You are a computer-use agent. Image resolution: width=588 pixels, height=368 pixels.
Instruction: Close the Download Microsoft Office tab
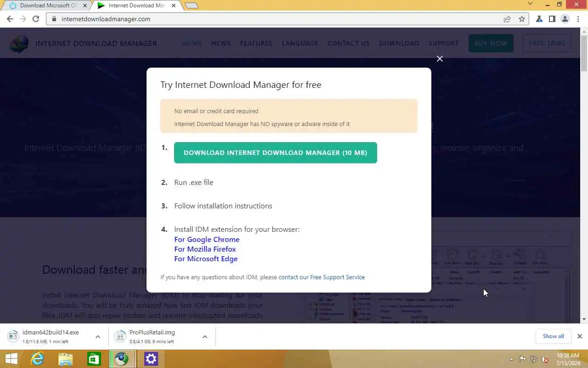(85, 6)
